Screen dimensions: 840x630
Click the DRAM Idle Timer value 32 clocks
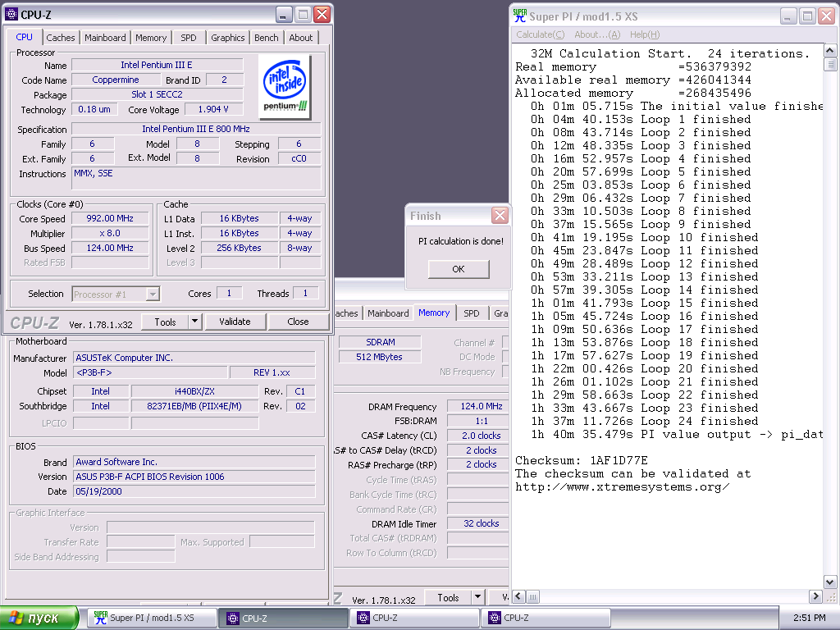478,523
